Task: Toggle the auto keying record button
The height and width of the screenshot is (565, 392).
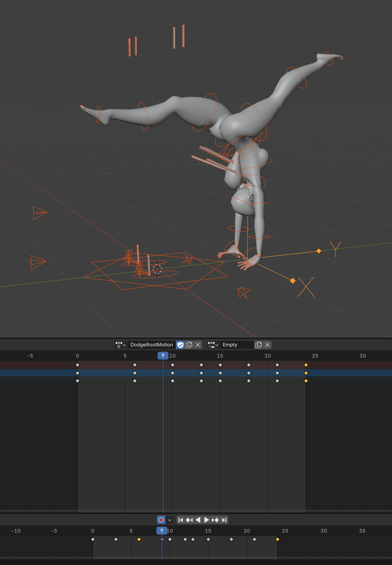Action: pos(161,520)
